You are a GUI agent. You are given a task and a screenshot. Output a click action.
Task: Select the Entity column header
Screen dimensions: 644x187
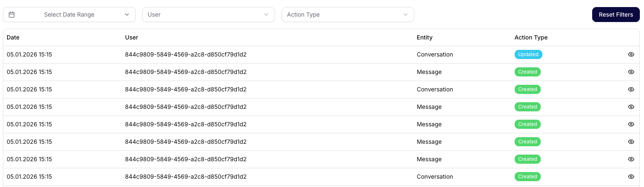(x=424, y=37)
